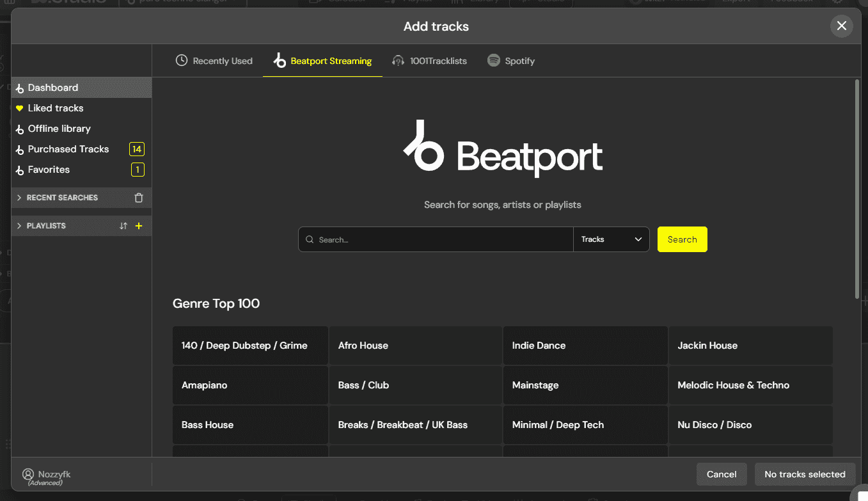Screen dimensions: 868x501
Task: View Purchased Tracks in the sidebar
Action: pyautogui.click(x=68, y=148)
